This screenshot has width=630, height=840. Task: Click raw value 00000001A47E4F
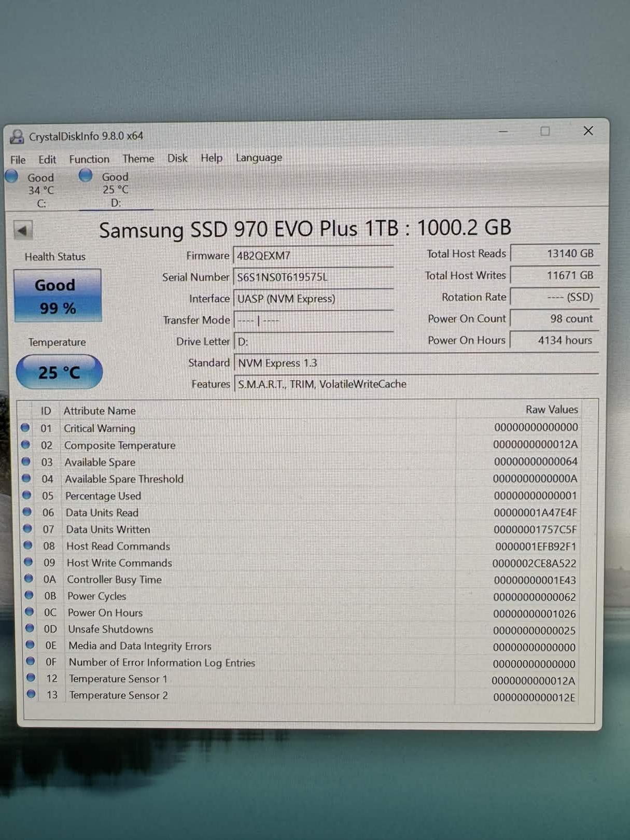[535, 512]
